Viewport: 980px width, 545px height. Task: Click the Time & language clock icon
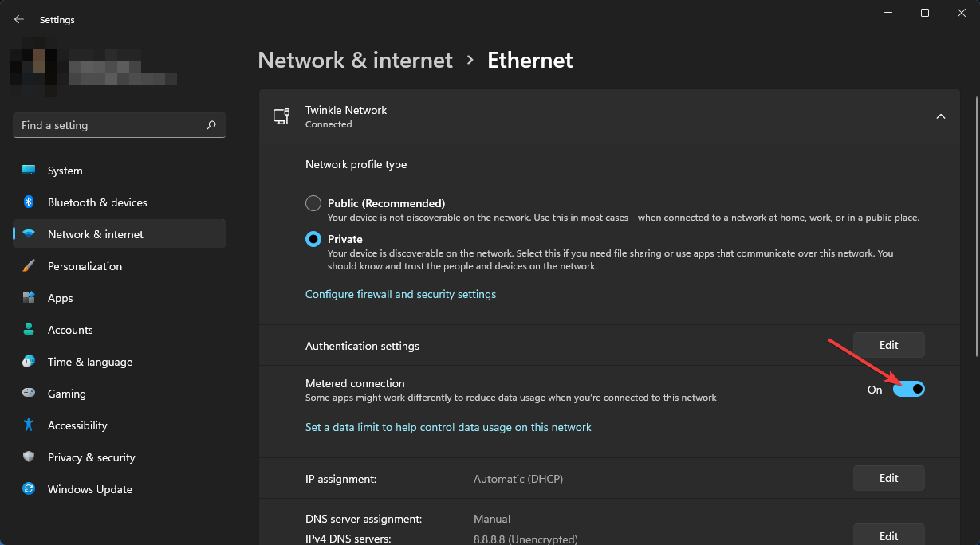29,362
